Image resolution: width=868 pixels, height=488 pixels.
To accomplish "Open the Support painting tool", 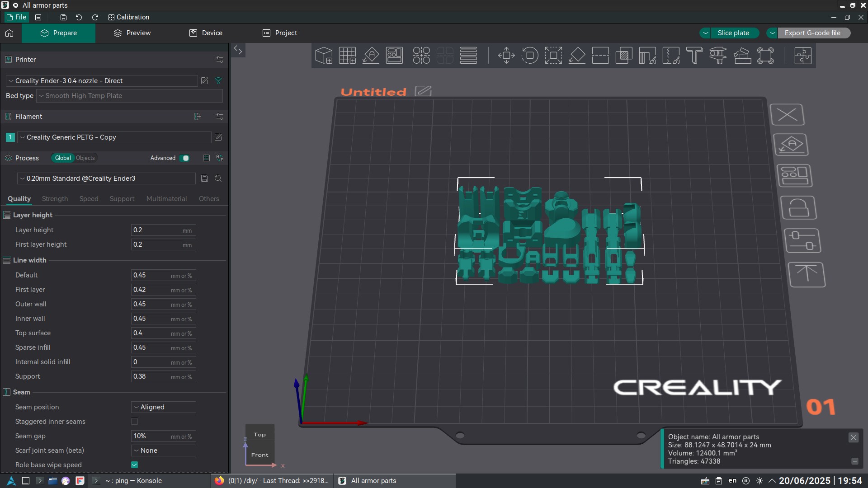I will (x=647, y=56).
